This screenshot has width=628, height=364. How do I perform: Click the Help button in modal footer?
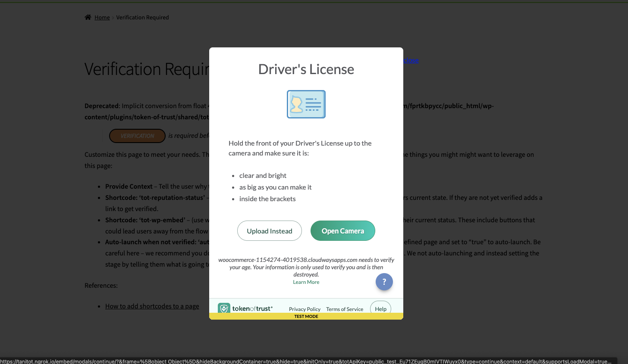point(380,308)
